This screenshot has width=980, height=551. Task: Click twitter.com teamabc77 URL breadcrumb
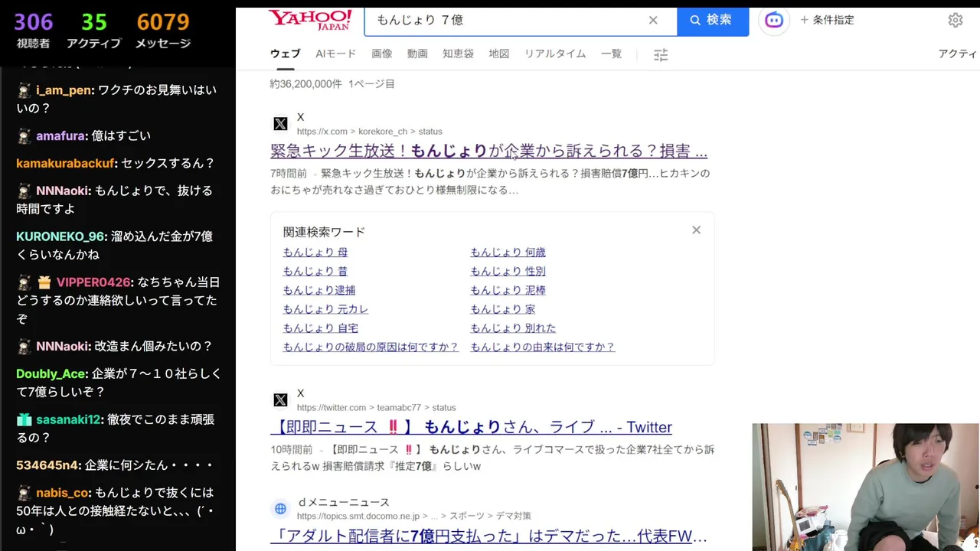376,408
